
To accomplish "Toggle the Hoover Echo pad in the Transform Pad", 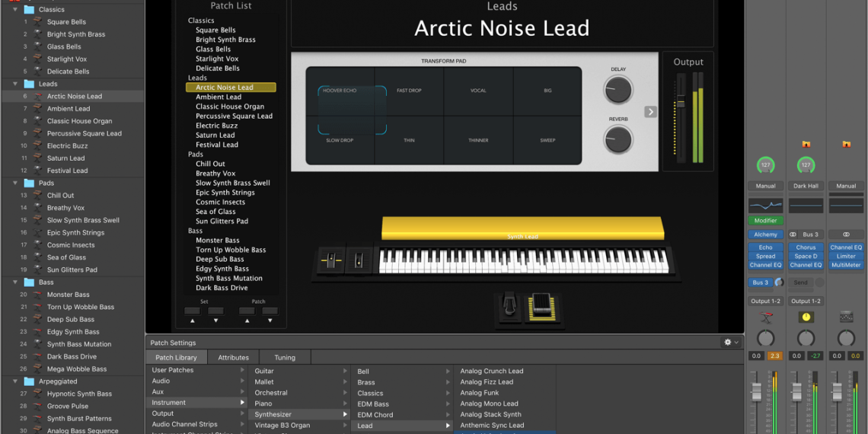I will (340, 91).
